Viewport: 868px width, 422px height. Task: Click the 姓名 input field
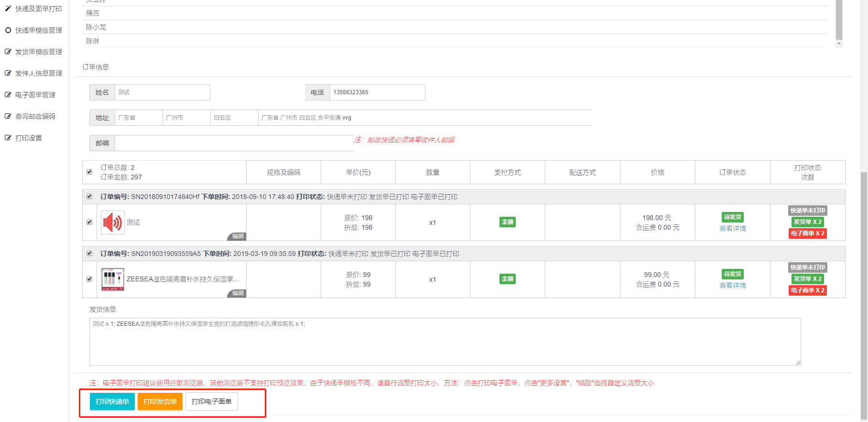[x=163, y=92]
